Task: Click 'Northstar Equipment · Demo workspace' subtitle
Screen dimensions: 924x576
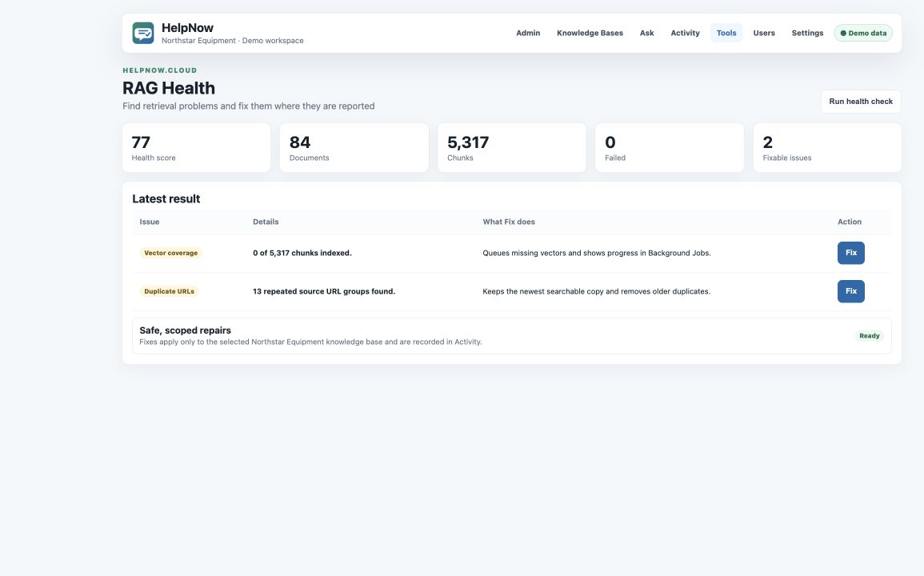Action: 233,41
